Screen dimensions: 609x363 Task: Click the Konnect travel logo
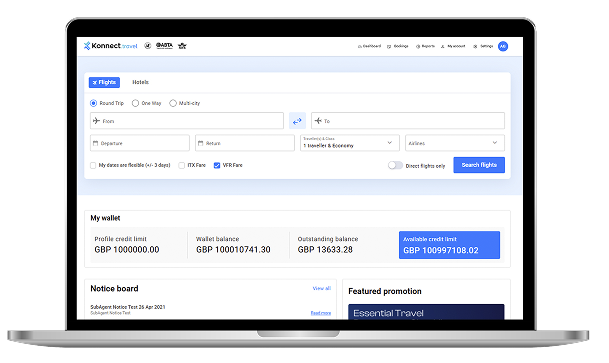pos(111,46)
